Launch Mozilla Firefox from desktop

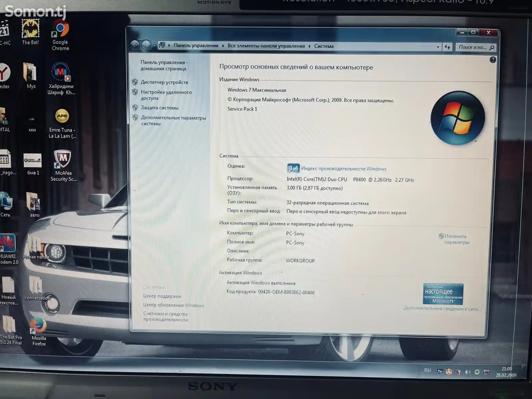(39, 332)
